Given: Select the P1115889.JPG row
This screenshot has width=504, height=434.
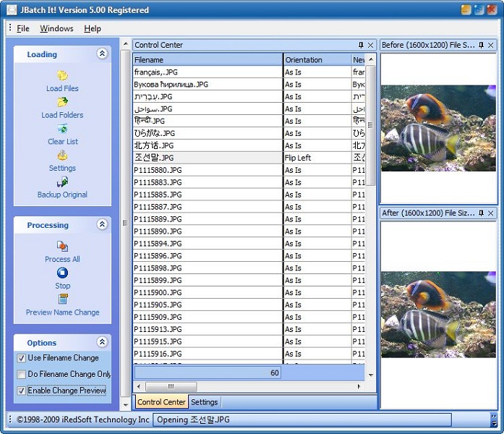Looking at the screenshot, I should coord(249,219).
